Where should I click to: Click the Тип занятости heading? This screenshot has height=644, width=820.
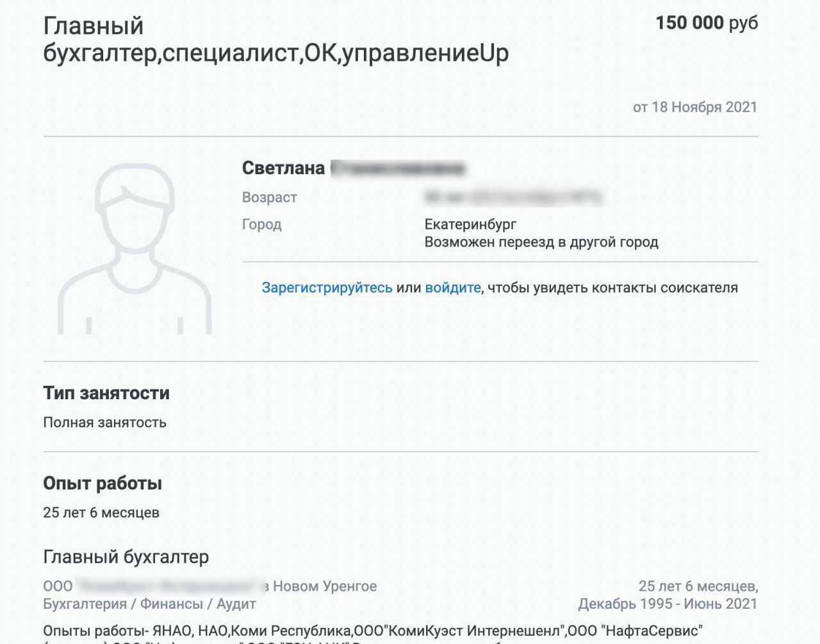click(106, 393)
